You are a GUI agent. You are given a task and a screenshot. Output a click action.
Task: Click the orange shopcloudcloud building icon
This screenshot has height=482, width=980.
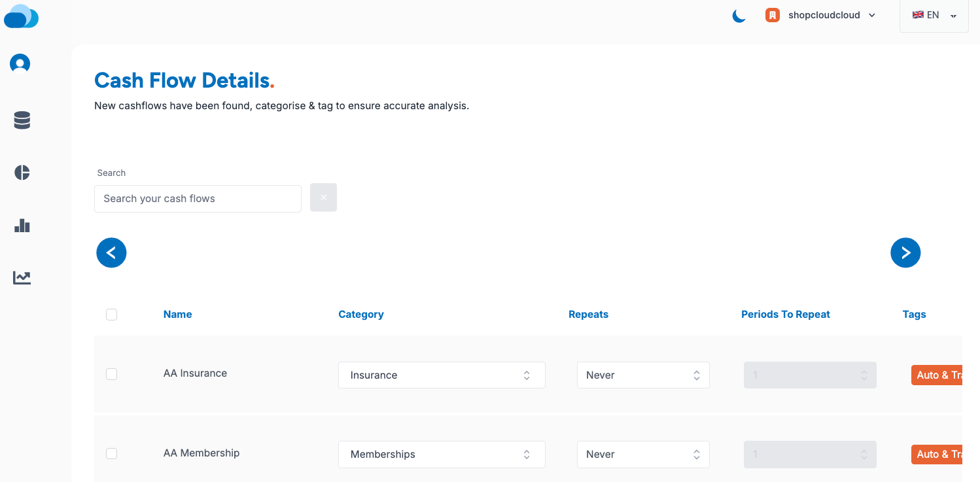pos(773,14)
